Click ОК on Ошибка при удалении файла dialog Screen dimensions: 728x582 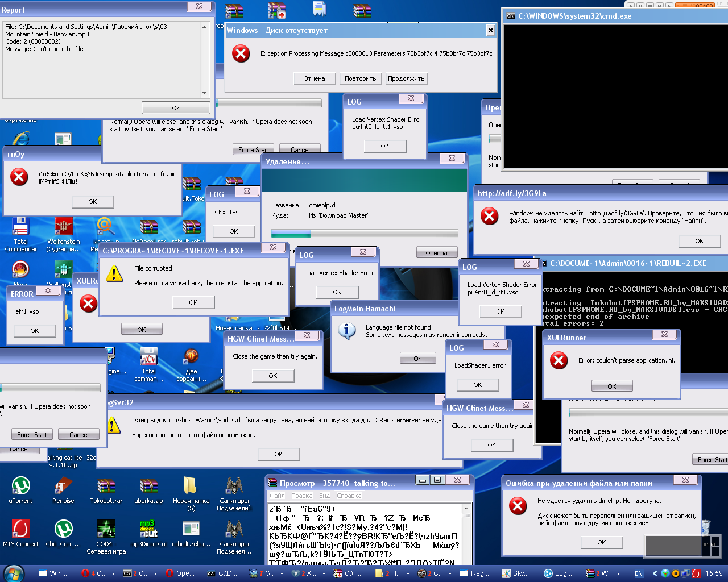pos(602,542)
